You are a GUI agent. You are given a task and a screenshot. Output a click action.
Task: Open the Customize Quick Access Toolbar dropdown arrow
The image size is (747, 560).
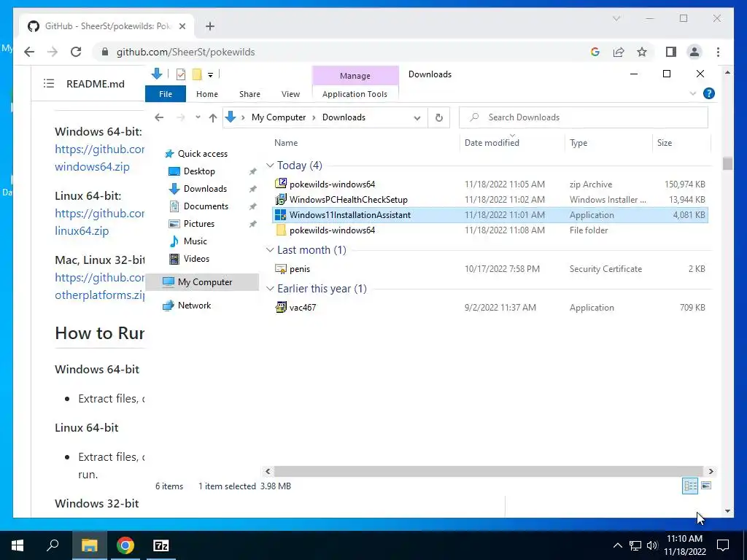coord(210,75)
